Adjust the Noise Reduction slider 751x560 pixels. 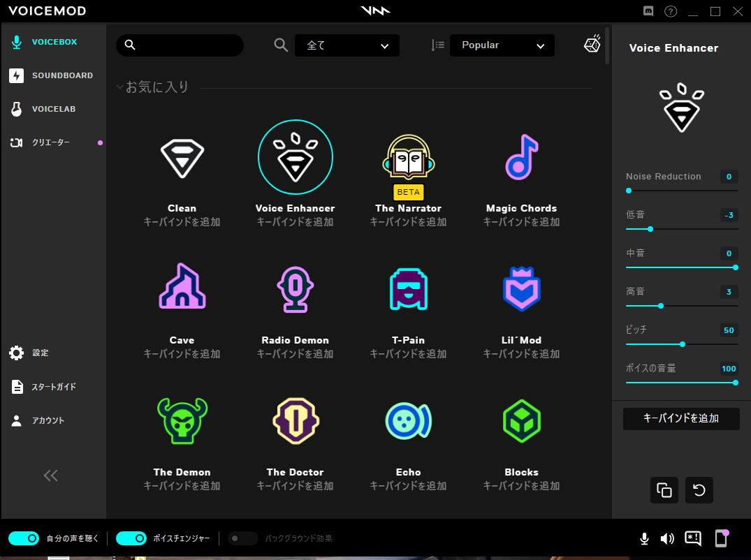click(x=682, y=191)
